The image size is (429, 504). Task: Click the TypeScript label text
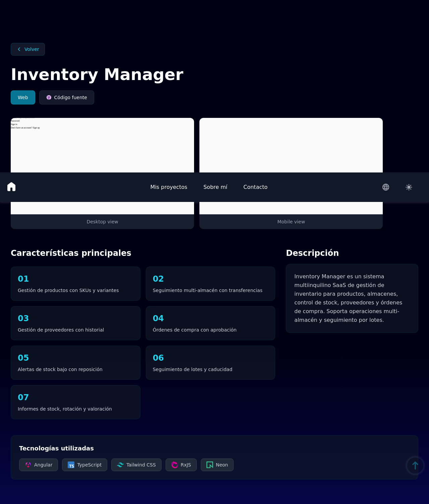point(89,465)
